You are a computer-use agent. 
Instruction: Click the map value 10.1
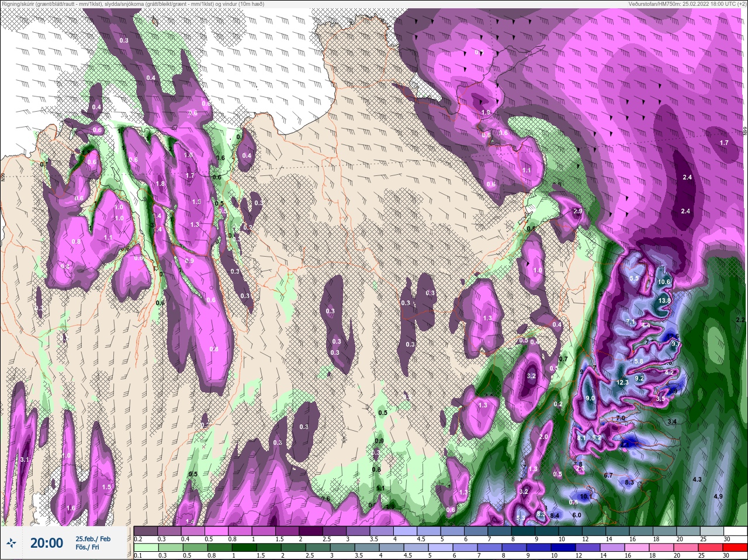(586, 497)
